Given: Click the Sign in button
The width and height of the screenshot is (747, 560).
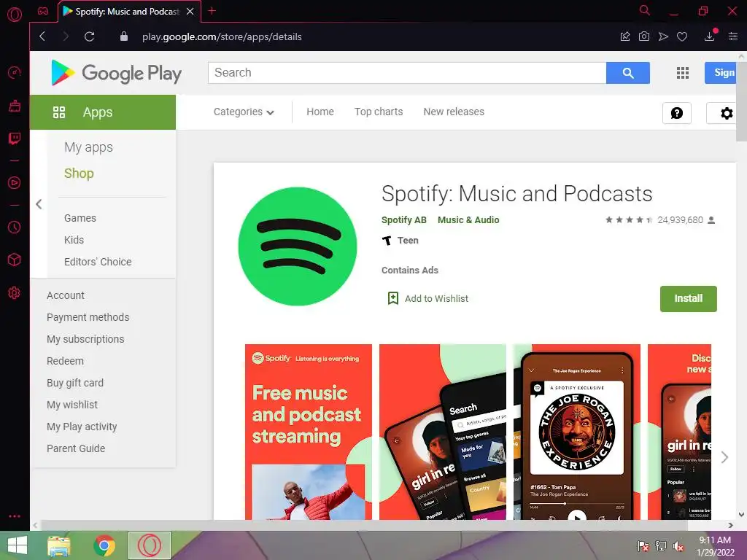Looking at the screenshot, I should click(x=721, y=73).
